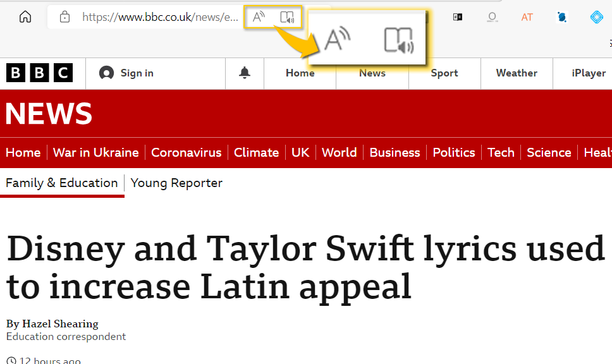Start Read aloud from the address bar
The height and width of the screenshot is (364, 612).
tap(259, 17)
